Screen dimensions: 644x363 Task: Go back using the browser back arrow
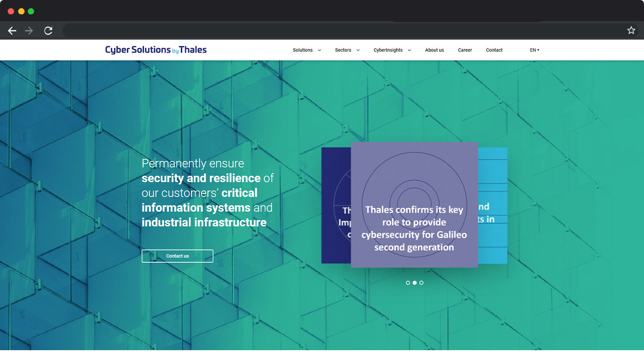[12, 31]
